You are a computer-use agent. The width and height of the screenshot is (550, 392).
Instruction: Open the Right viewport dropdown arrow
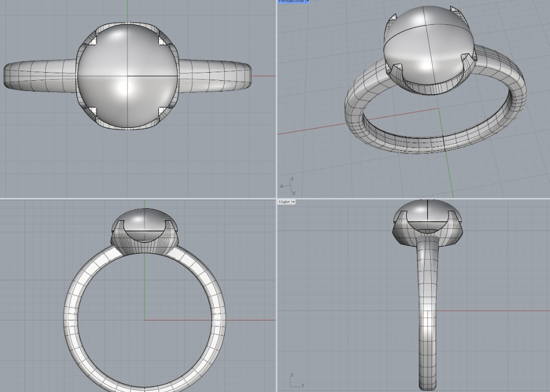coord(293,202)
